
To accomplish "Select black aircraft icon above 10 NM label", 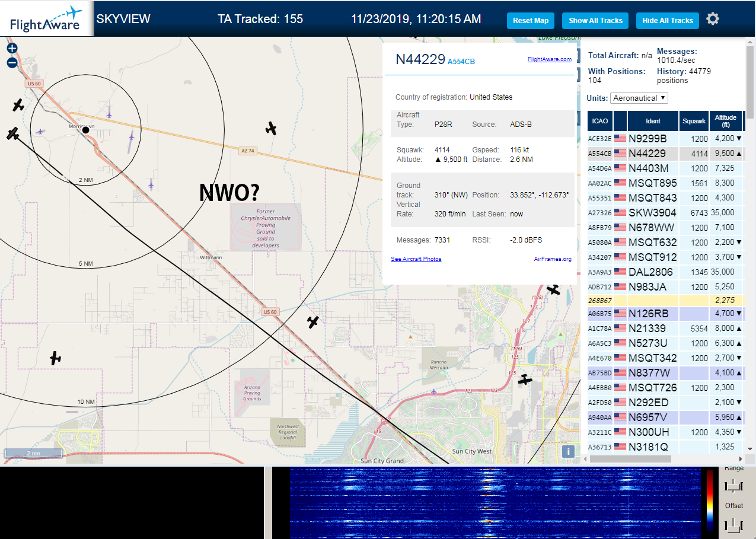I will (55, 358).
